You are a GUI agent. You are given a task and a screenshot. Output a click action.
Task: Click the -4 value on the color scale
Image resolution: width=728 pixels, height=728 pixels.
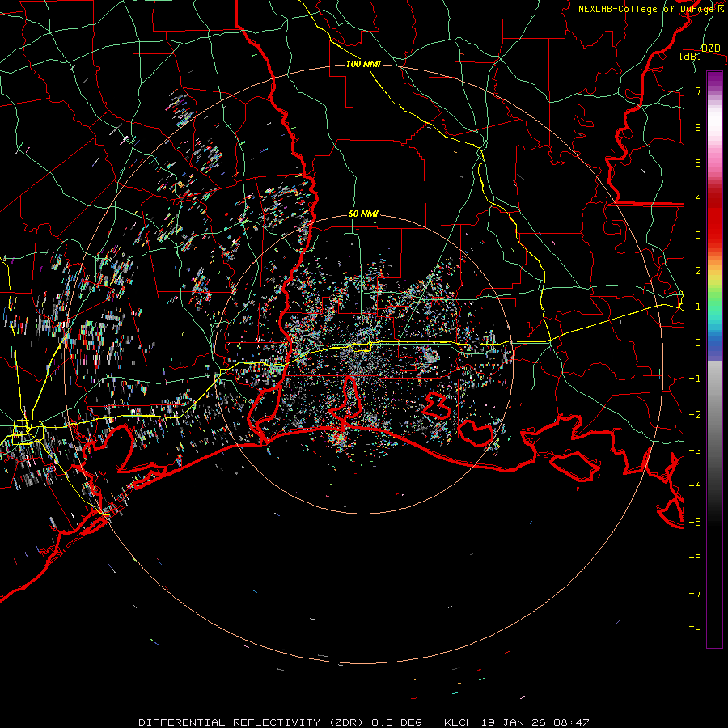click(x=695, y=486)
